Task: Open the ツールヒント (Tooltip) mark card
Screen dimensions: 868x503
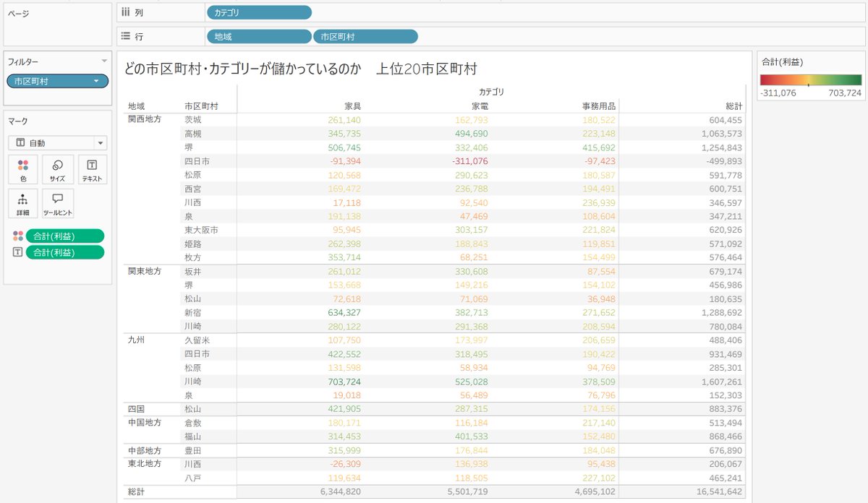Action: pyautogui.click(x=57, y=205)
